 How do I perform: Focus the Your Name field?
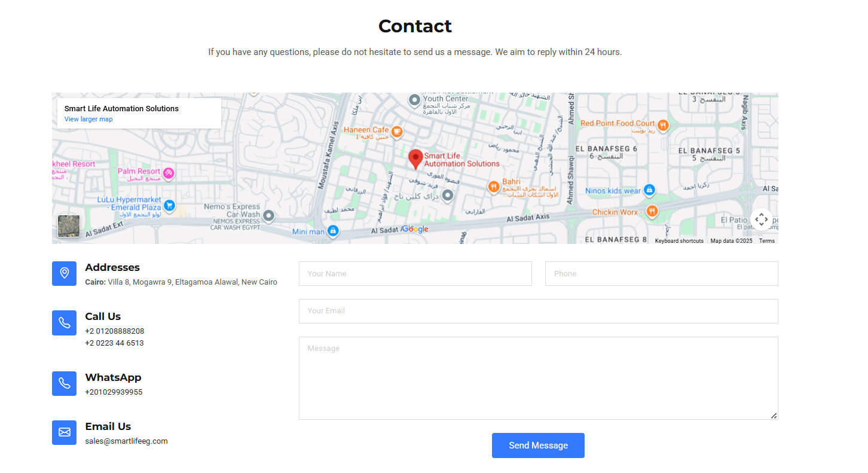pos(415,273)
